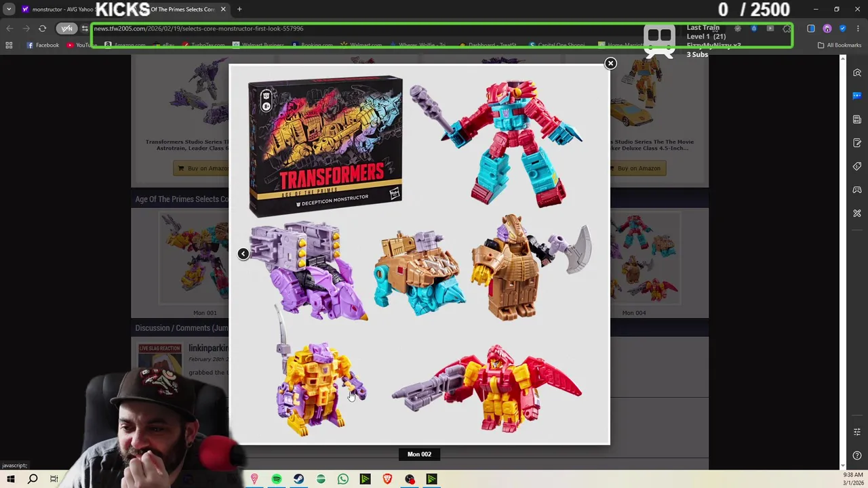Open a new browser tab
Image resolution: width=868 pixels, height=488 pixels.
[x=239, y=9]
